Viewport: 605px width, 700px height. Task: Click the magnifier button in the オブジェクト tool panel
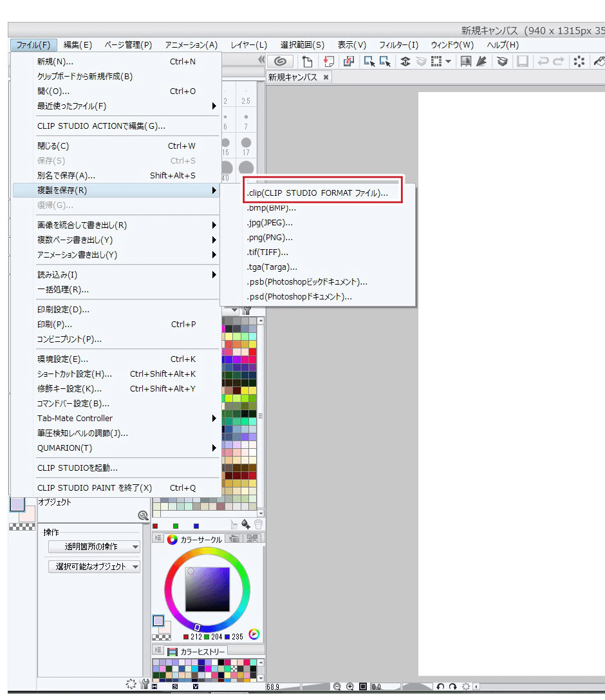144,515
